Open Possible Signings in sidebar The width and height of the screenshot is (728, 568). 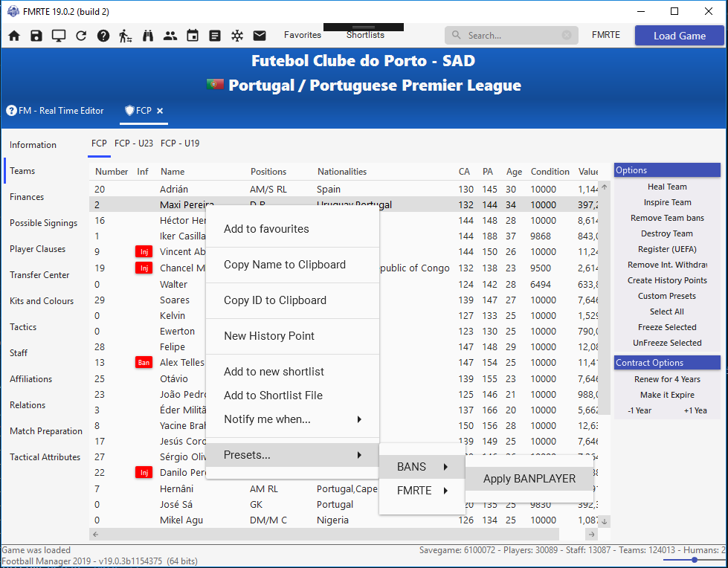pyautogui.click(x=44, y=223)
